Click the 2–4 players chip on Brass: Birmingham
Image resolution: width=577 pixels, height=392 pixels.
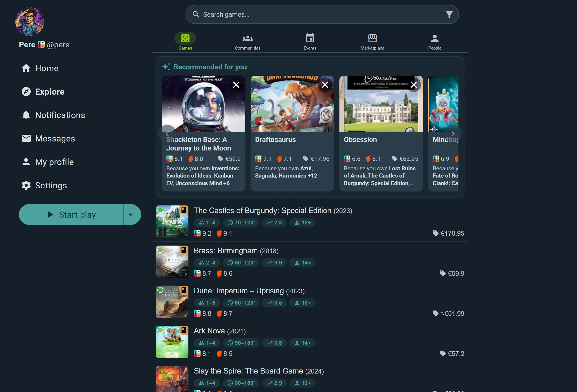pyautogui.click(x=207, y=263)
